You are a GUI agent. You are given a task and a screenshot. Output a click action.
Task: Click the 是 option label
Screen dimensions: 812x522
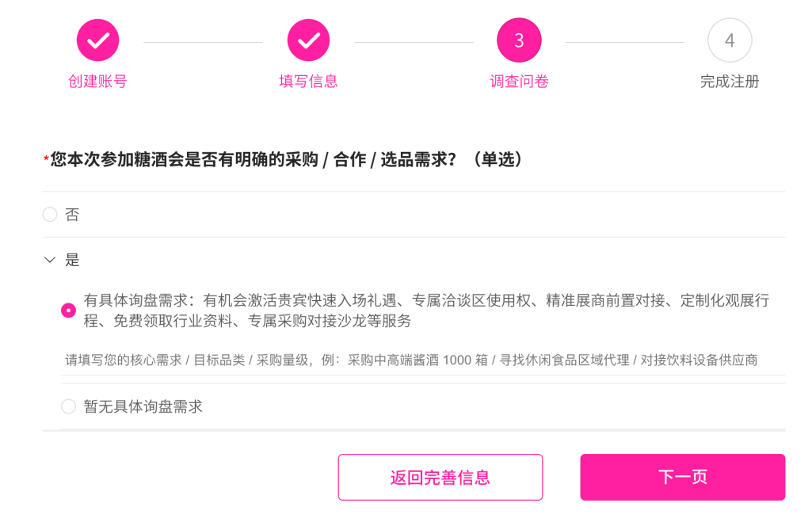click(x=73, y=260)
